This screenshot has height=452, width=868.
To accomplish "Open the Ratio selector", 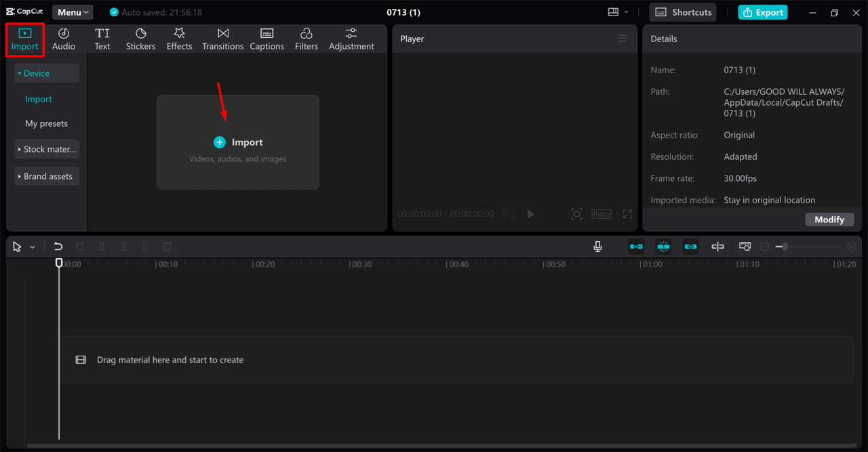I will click(601, 214).
